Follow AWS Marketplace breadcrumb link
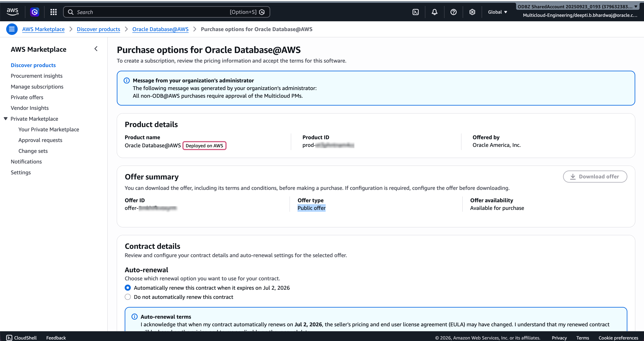 click(x=43, y=29)
